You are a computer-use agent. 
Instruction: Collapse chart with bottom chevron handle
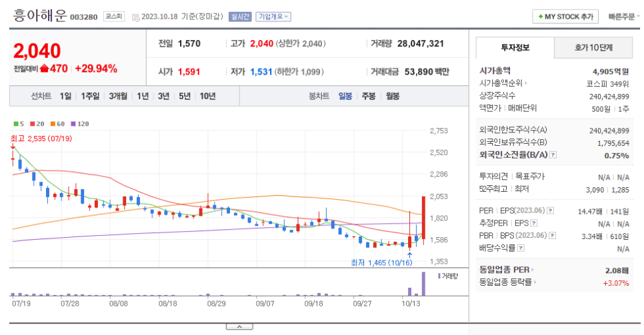pyautogui.click(x=239, y=327)
